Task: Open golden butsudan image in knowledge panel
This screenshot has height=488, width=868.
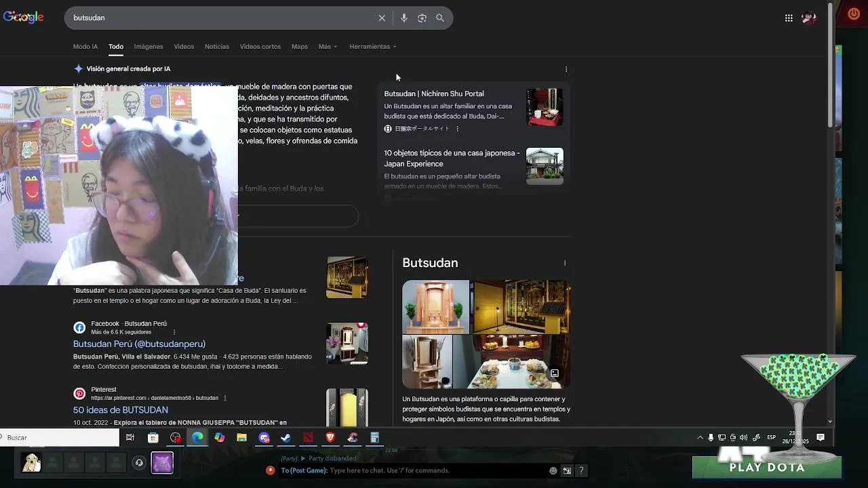Action: coord(521,307)
